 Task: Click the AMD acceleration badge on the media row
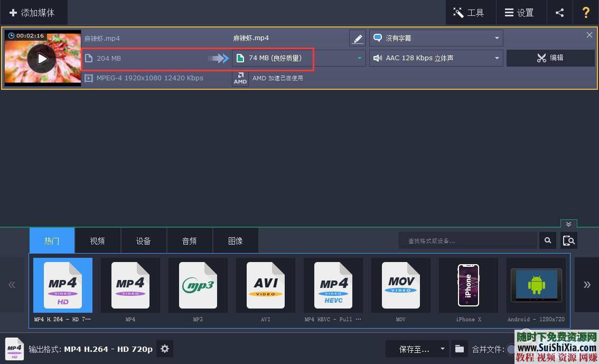240,78
